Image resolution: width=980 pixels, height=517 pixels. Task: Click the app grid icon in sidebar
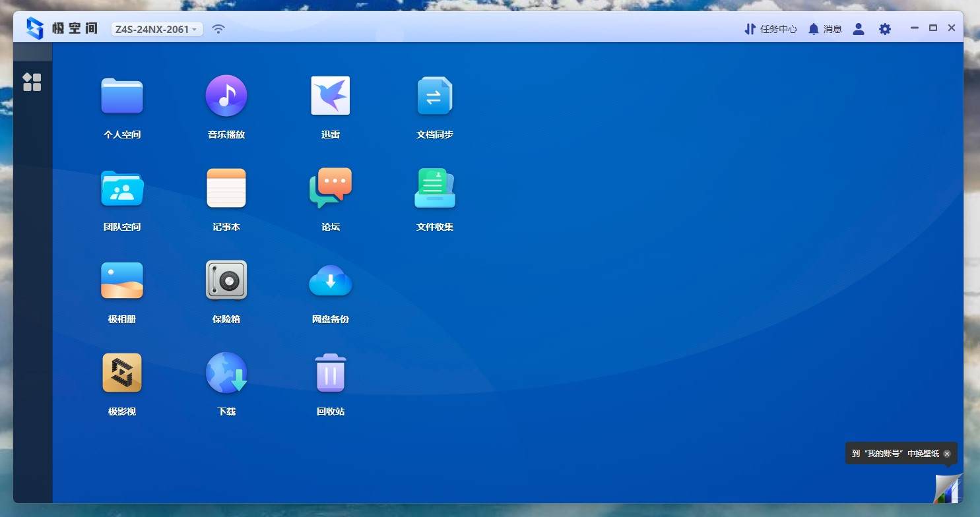(x=32, y=82)
